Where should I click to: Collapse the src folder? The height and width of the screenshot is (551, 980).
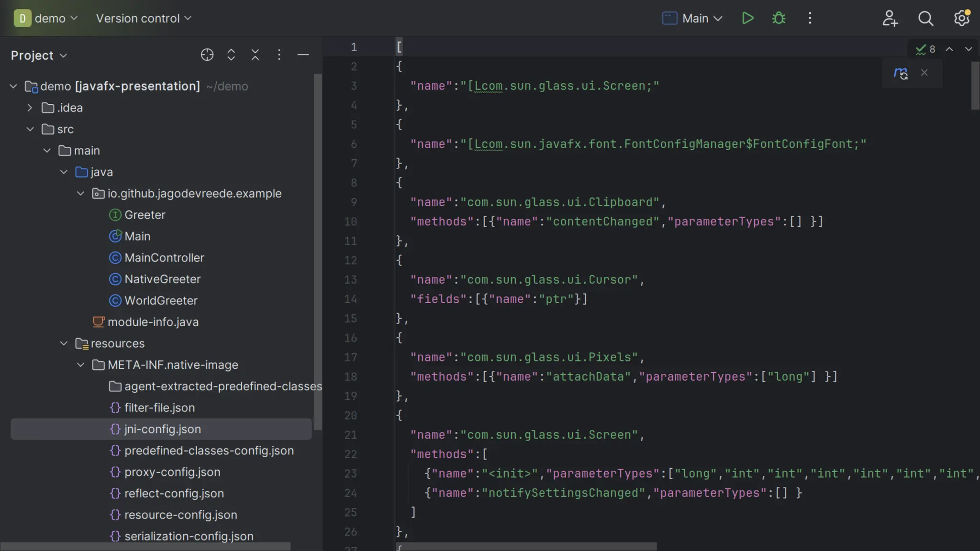[x=30, y=129]
